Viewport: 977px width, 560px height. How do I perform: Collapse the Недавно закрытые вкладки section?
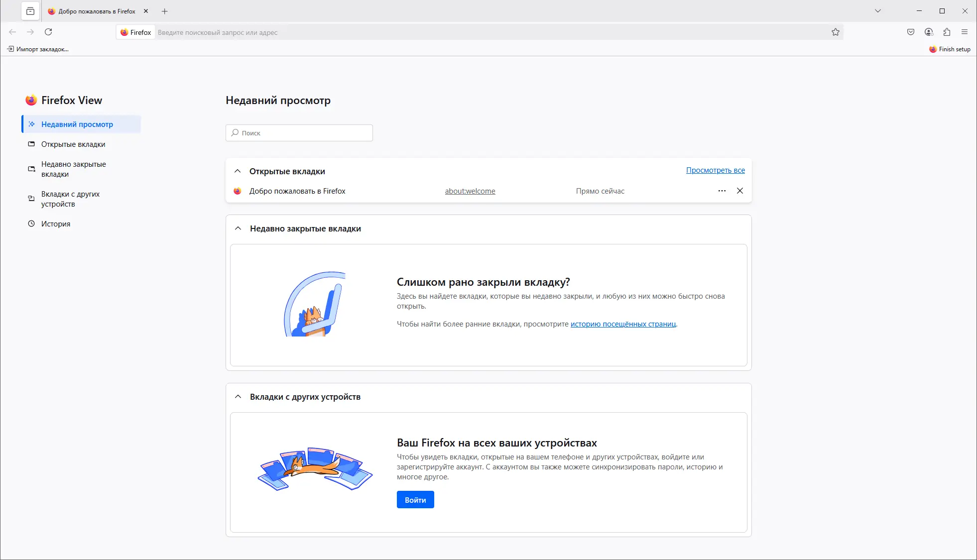238,228
